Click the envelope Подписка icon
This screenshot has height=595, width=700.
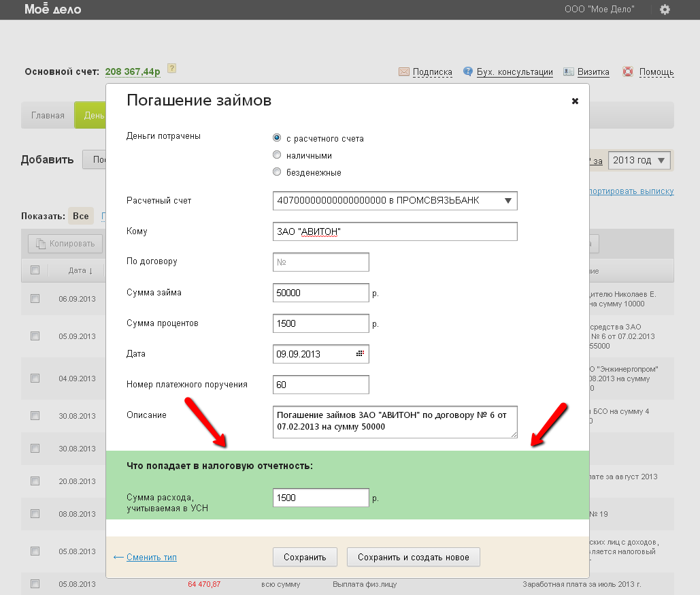coord(404,71)
